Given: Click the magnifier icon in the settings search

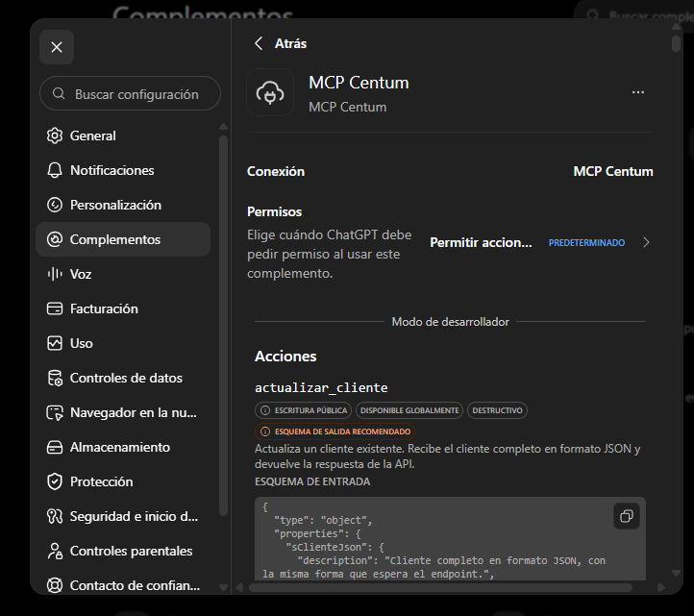Looking at the screenshot, I should click(59, 93).
